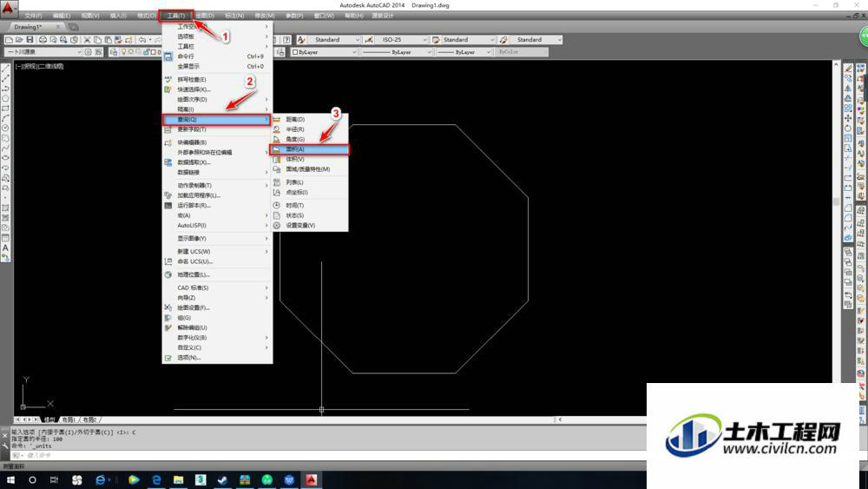Switch to the 布局1 layout tab
868x489 pixels.
pos(69,420)
